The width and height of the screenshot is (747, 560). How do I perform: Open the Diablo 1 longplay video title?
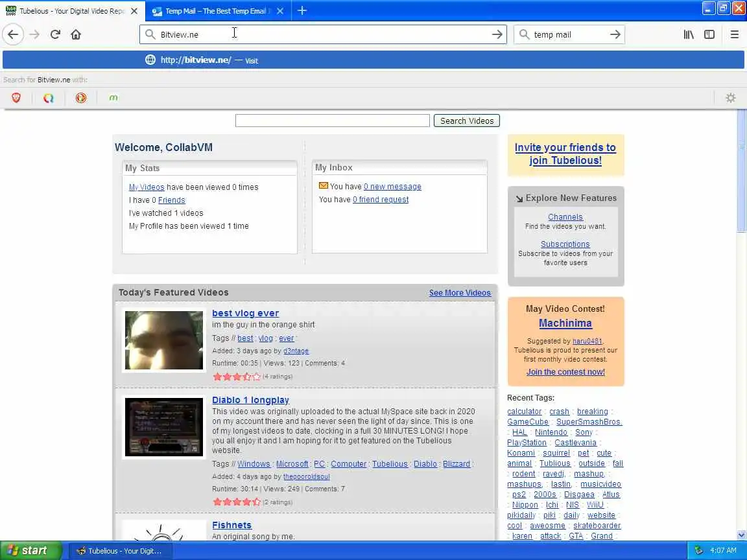(250, 400)
